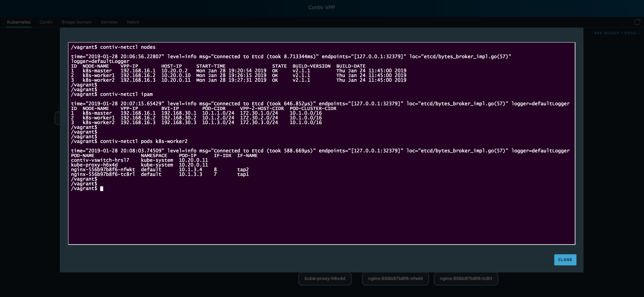Click the tap2 interface name
Viewport: 644px width, 297px height.
[243, 170]
